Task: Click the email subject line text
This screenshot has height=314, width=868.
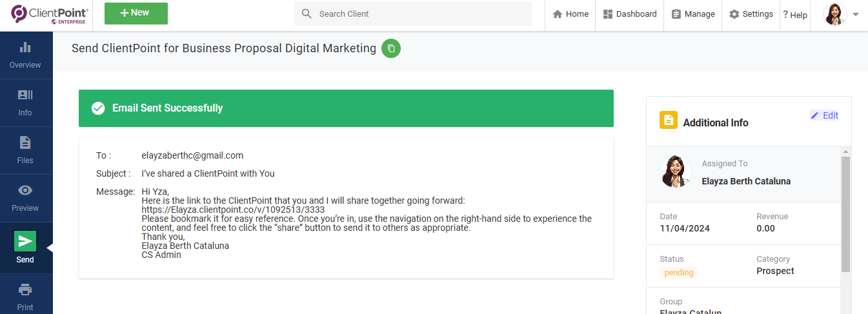Action: pos(208,173)
